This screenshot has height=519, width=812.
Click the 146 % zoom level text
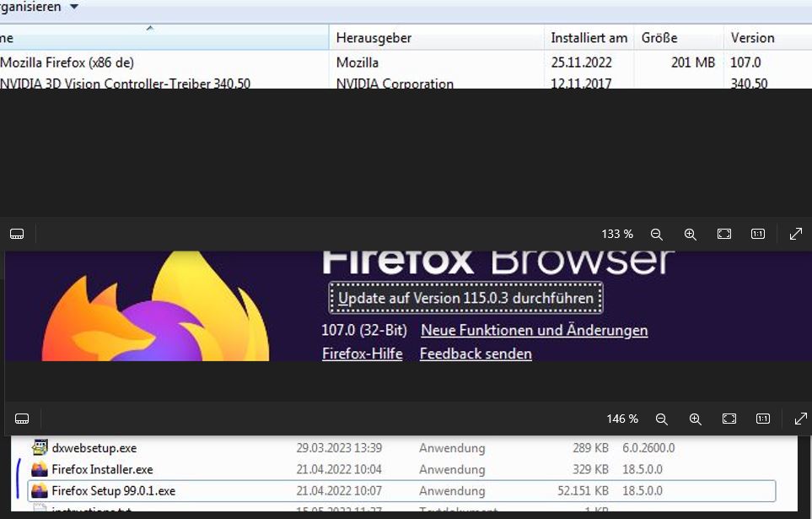622,419
